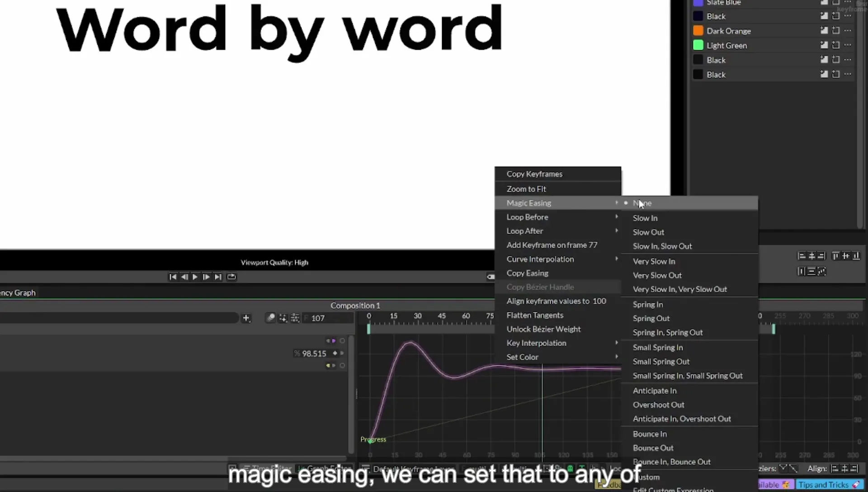Open the three-dots menu for Light Green
Screen dimensions: 868x492
pos(848,45)
